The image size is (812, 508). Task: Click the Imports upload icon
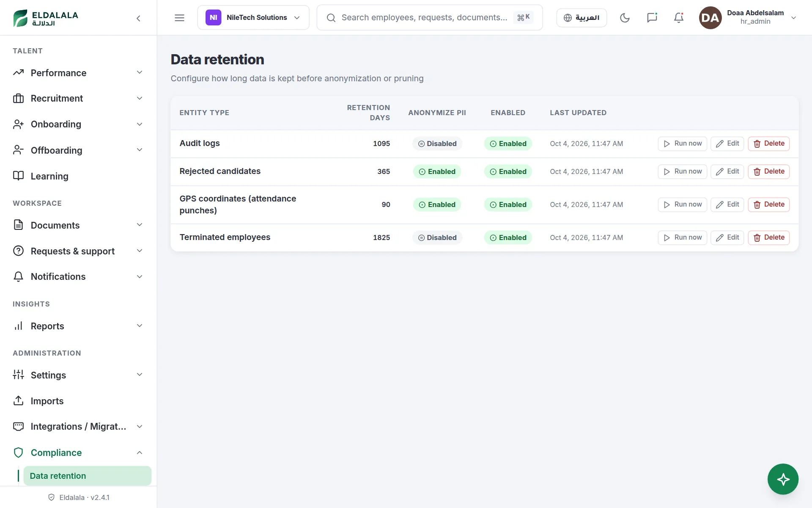pyautogui.click(x=18, y=401)
